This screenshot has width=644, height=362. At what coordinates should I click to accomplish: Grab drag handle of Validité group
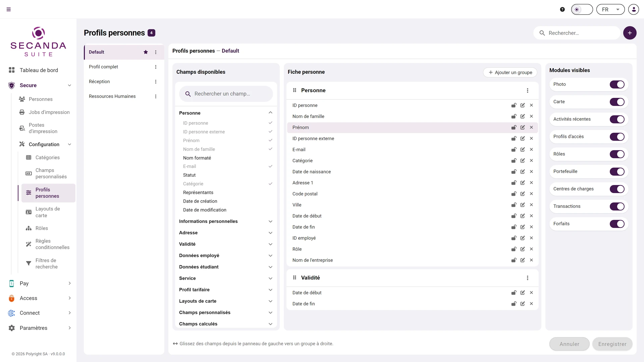pos(294,278)
